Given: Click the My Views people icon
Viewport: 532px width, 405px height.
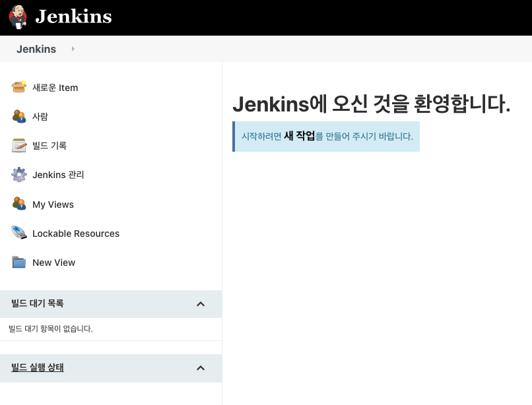Looking at the screenshot, I should click(19, 204).
